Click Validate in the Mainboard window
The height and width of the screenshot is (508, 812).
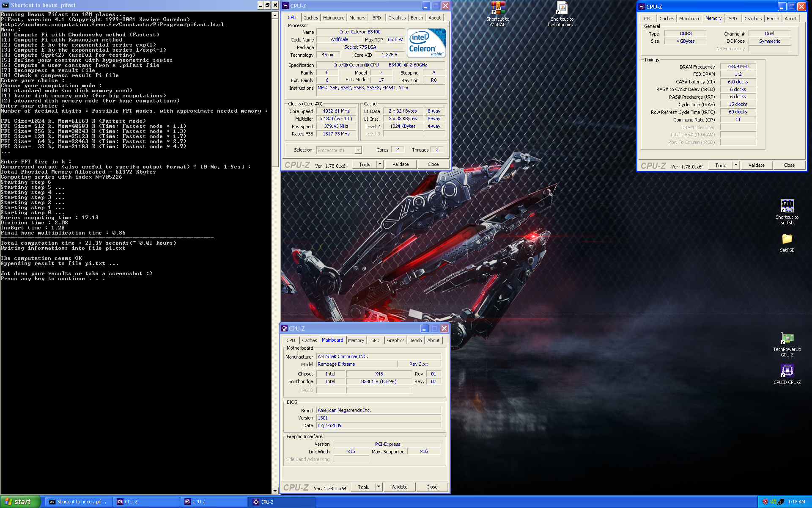[x=399, y=487]
